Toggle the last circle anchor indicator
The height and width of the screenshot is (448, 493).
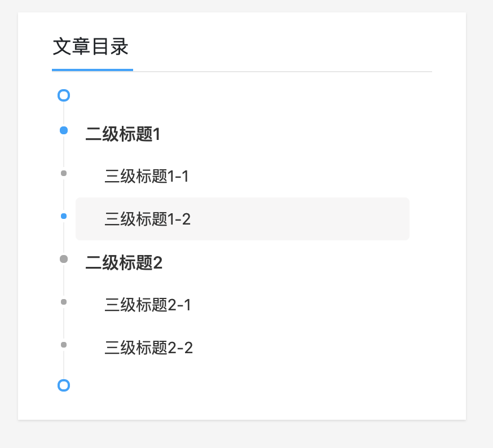(63, 385)
